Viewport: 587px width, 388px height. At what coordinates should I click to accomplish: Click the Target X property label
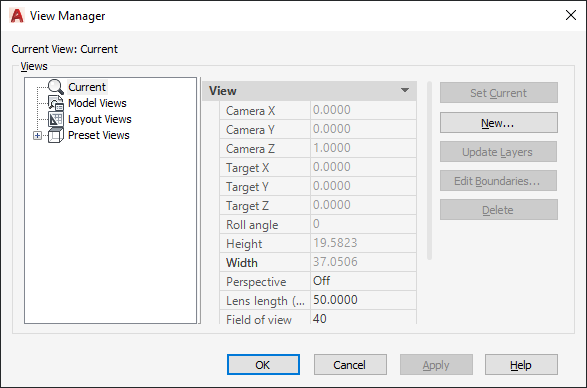[x=247, y=168]
